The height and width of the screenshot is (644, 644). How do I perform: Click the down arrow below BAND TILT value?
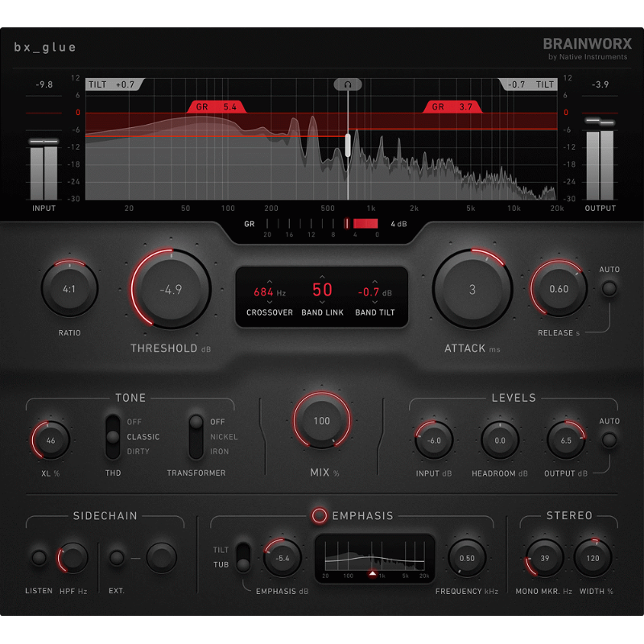(374, 302)
